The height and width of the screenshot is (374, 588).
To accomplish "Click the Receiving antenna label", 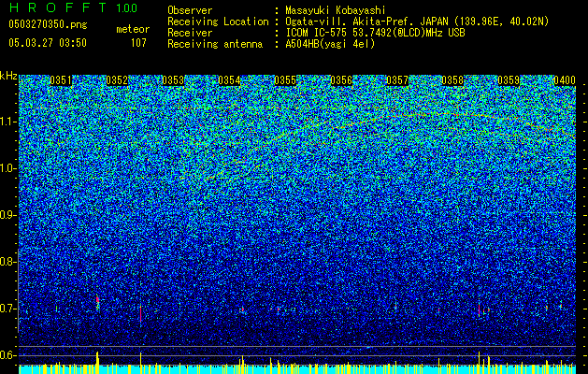I will (x=215, y=44).
